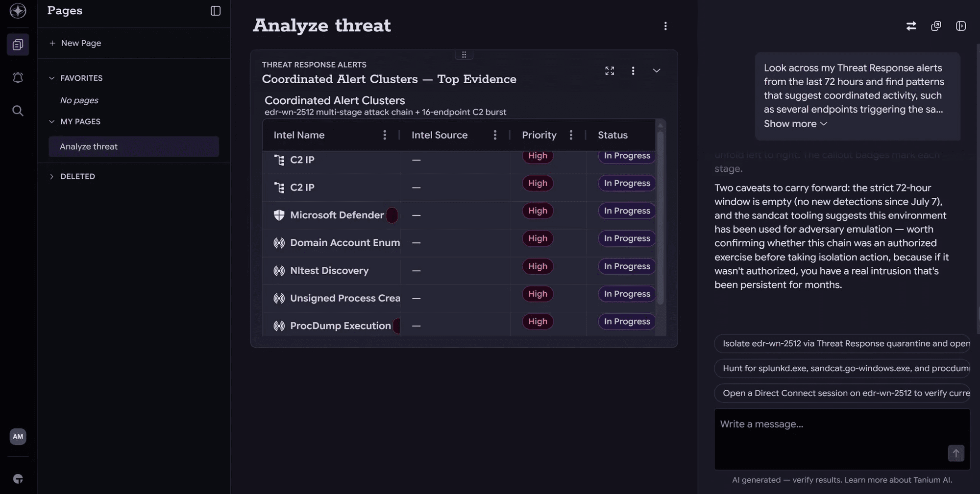Sort by Intel Name column header
Image resolution: width=980 pixels, height=494 pixels.
click(299, 135)
